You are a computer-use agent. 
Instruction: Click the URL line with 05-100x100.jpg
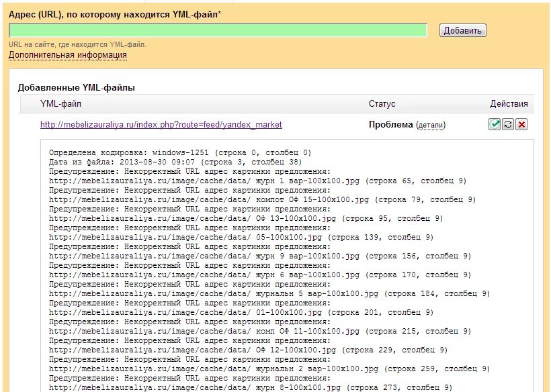[241, 237]
